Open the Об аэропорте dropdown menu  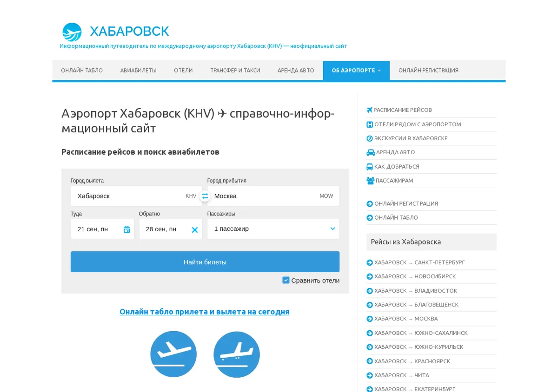click(356, 71)
